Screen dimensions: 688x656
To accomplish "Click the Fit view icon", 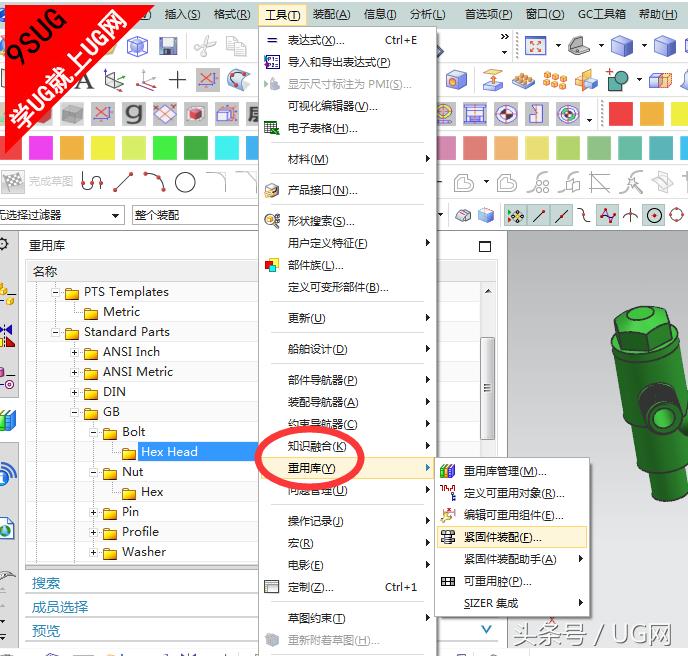I will (x=536, y=45).
